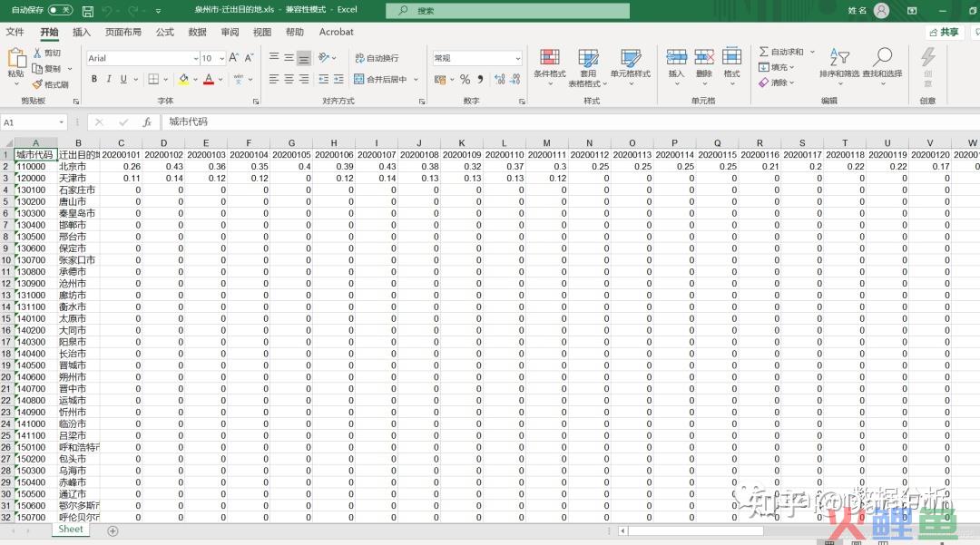Switch to the 数据 (Data) tab
980x545 pixels.
point(198,32)
